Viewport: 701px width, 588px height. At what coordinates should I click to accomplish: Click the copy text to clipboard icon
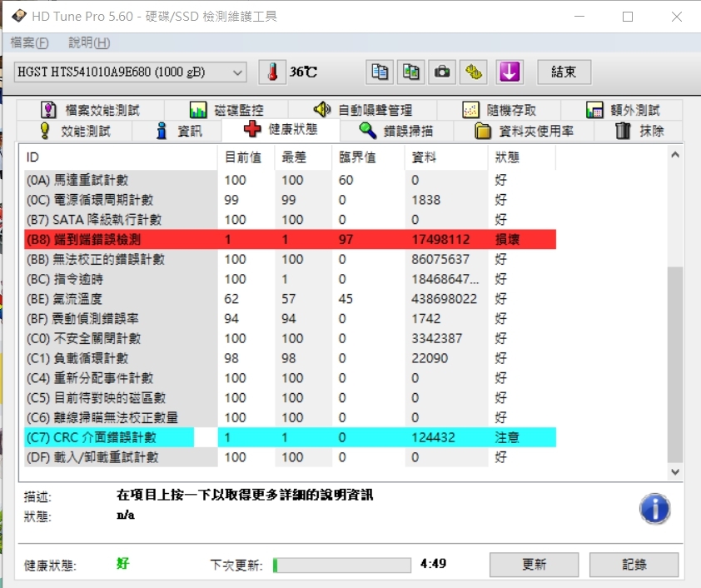coord(380,72)
